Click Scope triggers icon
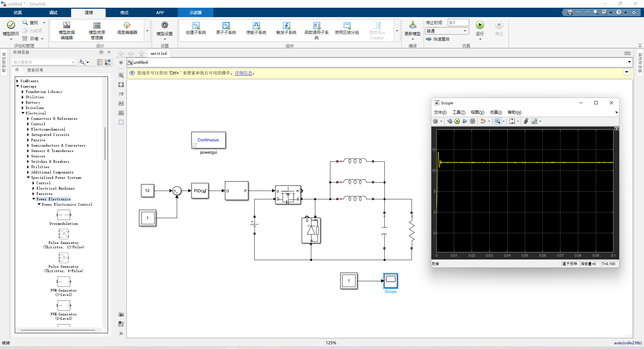 point(526,121)
